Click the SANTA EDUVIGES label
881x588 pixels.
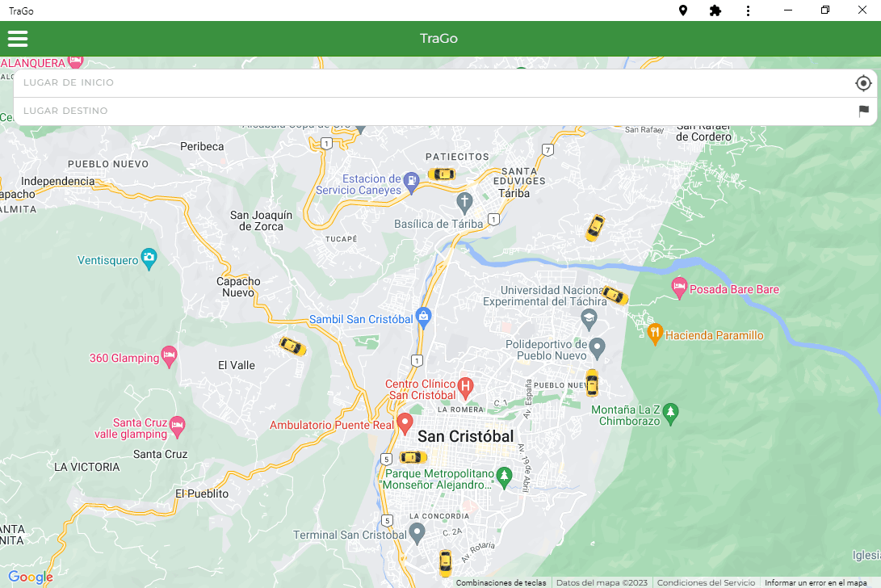pyautogui.click(x=519, y=176)
